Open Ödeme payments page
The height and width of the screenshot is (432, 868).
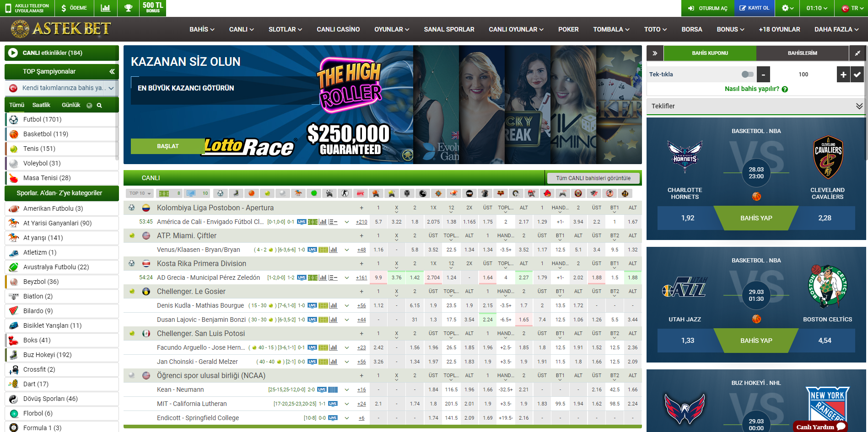[74, 8]
